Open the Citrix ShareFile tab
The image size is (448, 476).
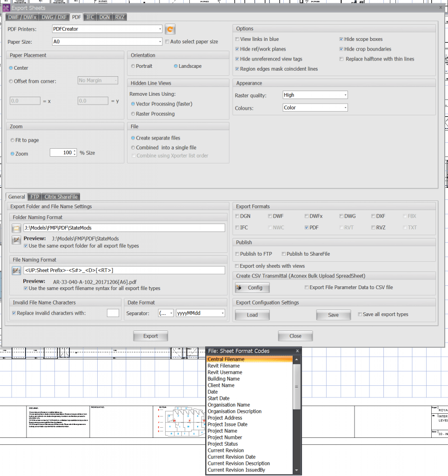60,196
